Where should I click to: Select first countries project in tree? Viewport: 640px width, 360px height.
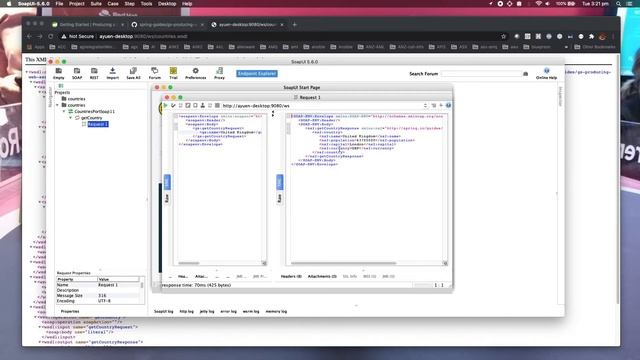pos(76,99)
